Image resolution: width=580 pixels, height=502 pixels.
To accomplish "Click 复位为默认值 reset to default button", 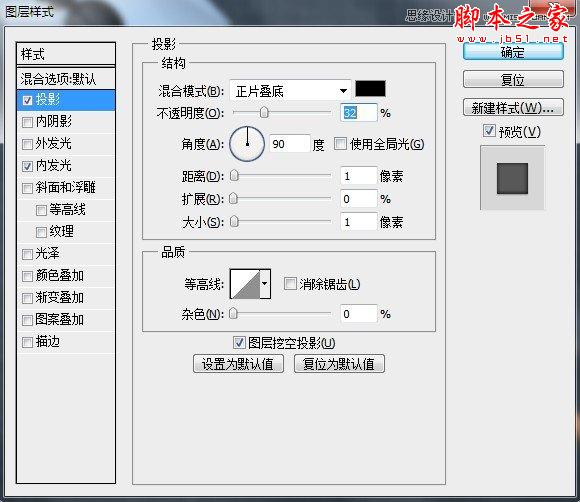I will point(339,364).
